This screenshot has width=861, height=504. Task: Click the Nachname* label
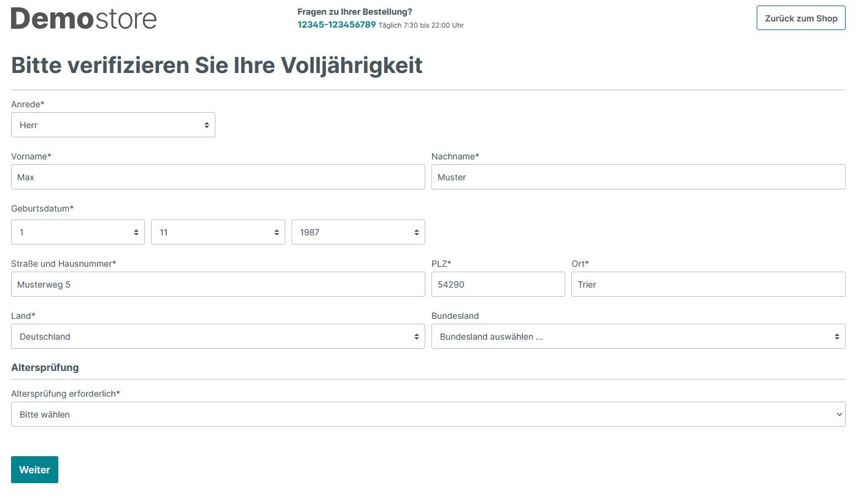(x=455, y=156)
